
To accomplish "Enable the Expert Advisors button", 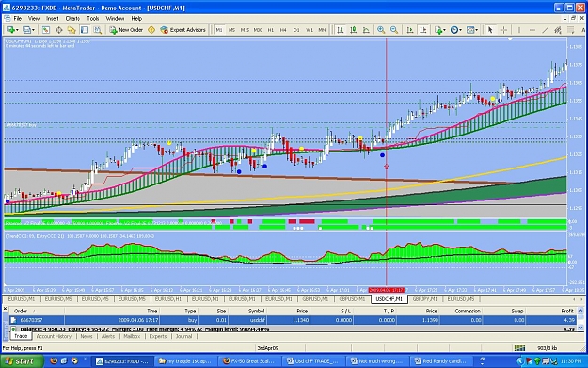I will (x=183, y=30).
